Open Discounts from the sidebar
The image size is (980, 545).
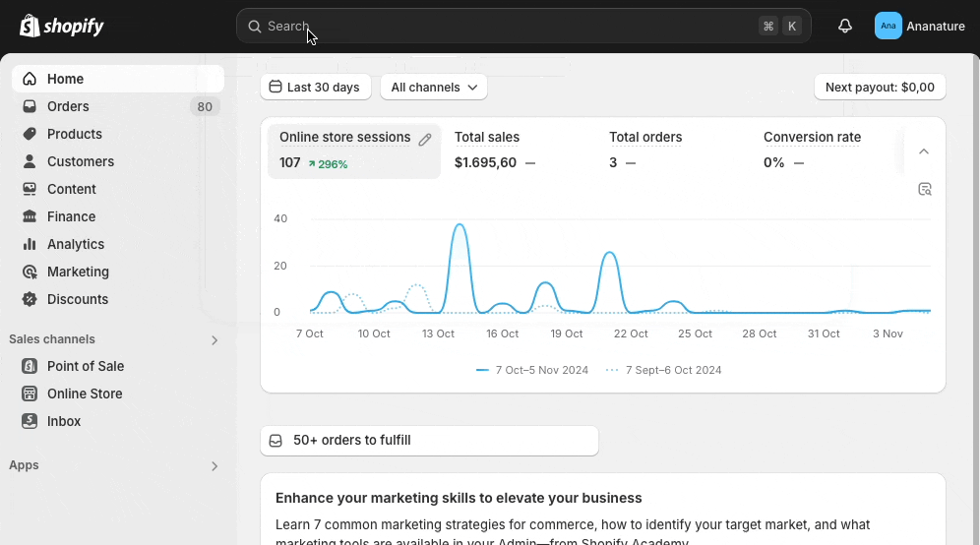coord(77,299)
